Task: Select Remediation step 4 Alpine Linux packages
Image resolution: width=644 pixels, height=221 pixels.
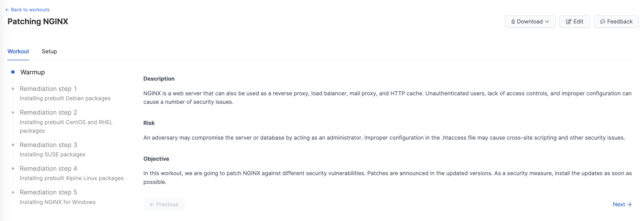Action: pos(72,173)
